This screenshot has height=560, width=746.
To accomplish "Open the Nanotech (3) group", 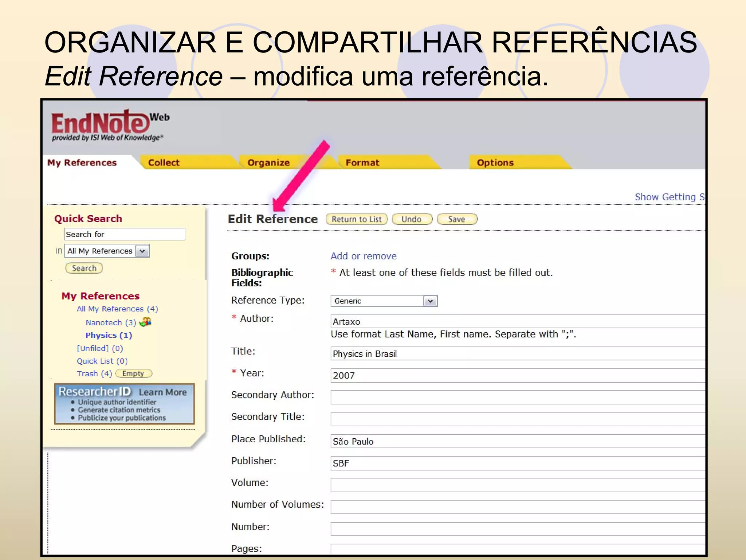I will click(111, 323).
